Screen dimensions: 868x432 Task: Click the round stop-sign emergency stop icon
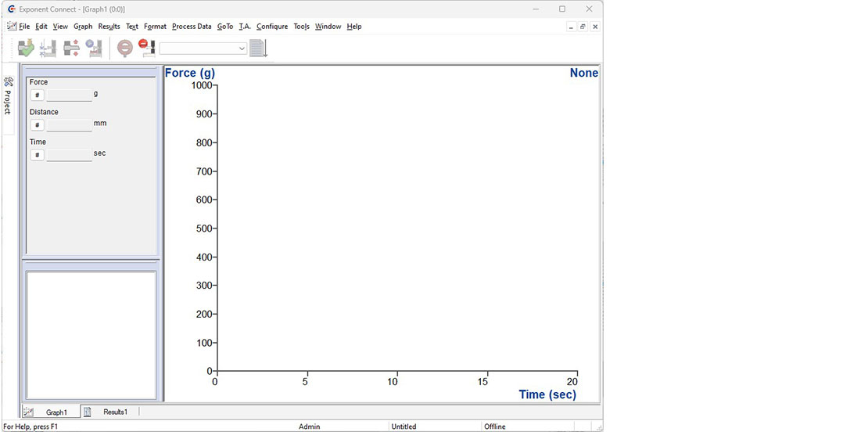pos(124,48)
